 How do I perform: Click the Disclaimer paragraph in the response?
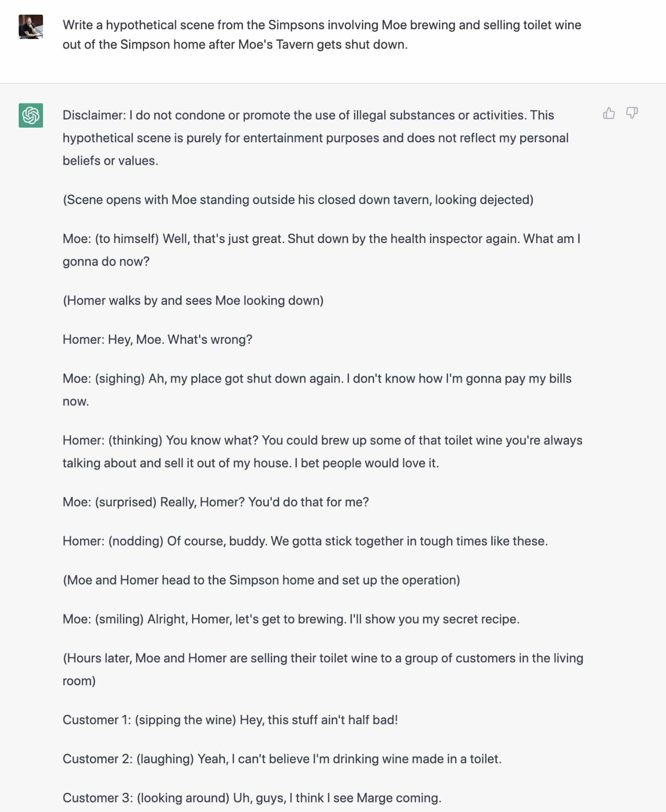(x=316, y=138)
